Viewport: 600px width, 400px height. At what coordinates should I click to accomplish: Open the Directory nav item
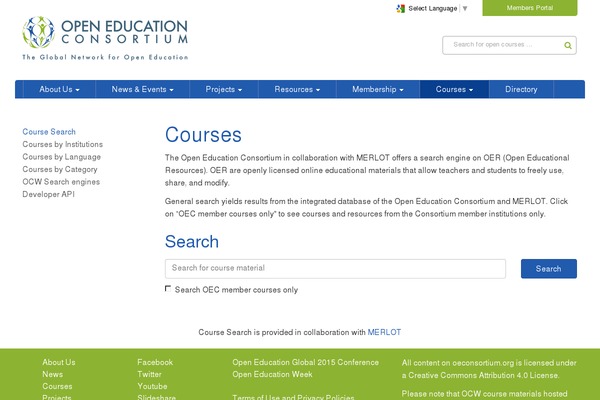tap(521, 89)
